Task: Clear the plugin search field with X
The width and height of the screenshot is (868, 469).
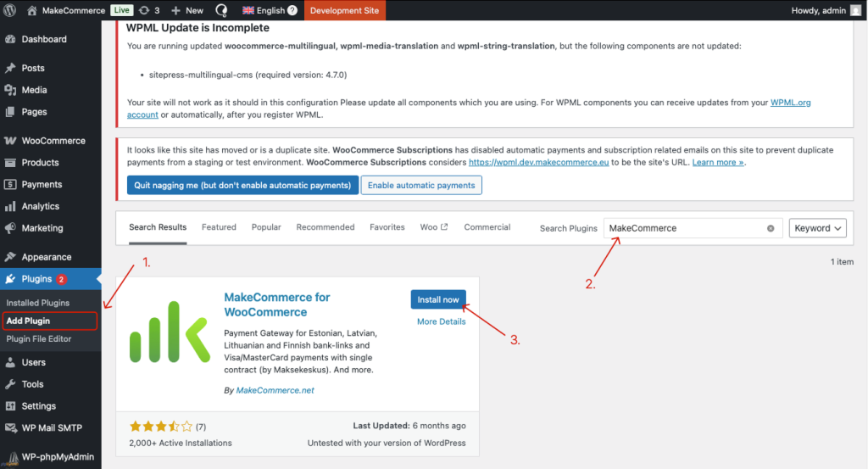Action: 770,228
